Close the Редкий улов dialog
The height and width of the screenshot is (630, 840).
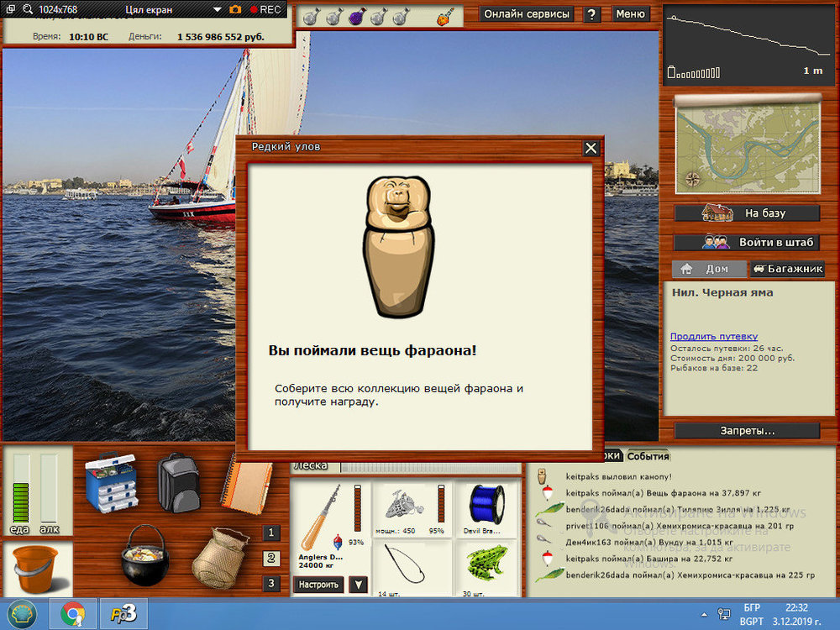[591, 148]
